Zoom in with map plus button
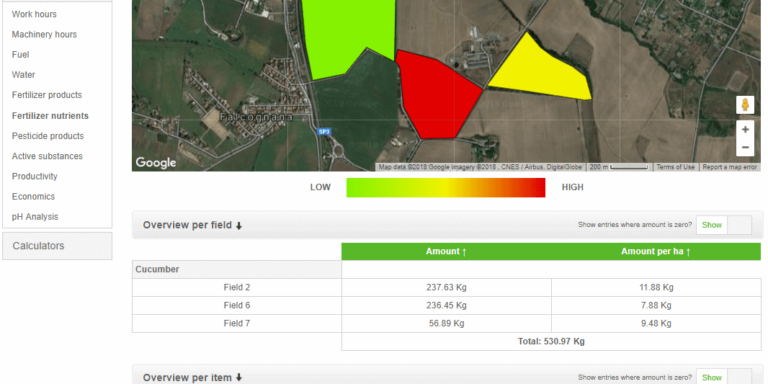Image resolution: width=768 pixels, height=384 pixels. click(x=745, y=130)
